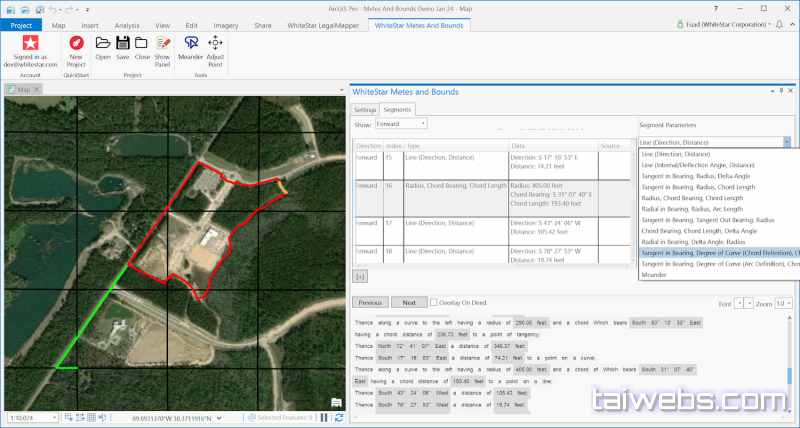The width and height of the screenshot is (800, 428).
Task: Open a project with the Open folder icon
Action: [x=103, y=43]
